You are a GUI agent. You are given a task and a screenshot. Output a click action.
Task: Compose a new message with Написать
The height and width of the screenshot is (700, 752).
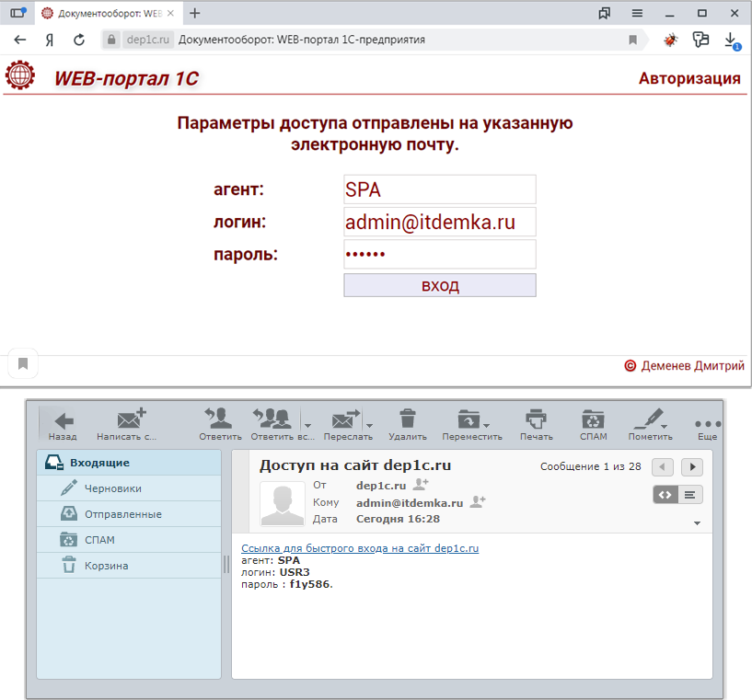point(127,424)
